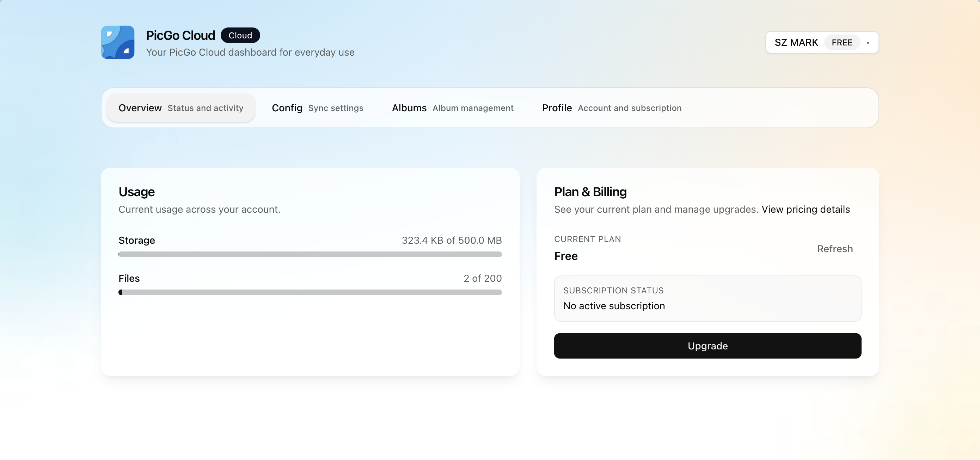Open the SZ MARK account dropdown arrow
Image resolution: width=980 pixels, height=460 pixels.
click(868, 43)
